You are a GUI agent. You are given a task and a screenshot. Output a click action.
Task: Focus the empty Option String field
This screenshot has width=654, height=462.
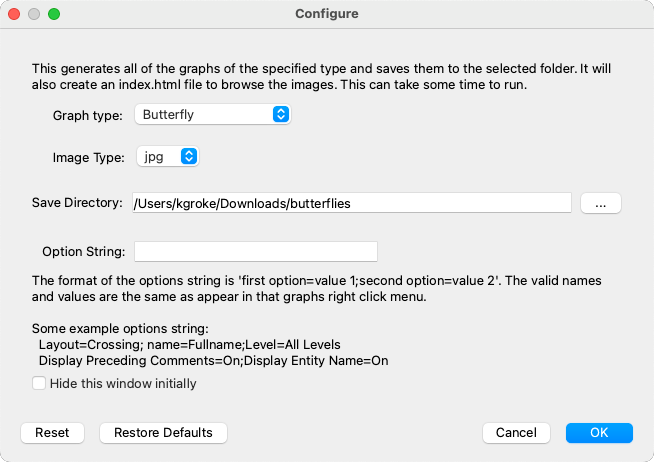click(x=256, y=251)
